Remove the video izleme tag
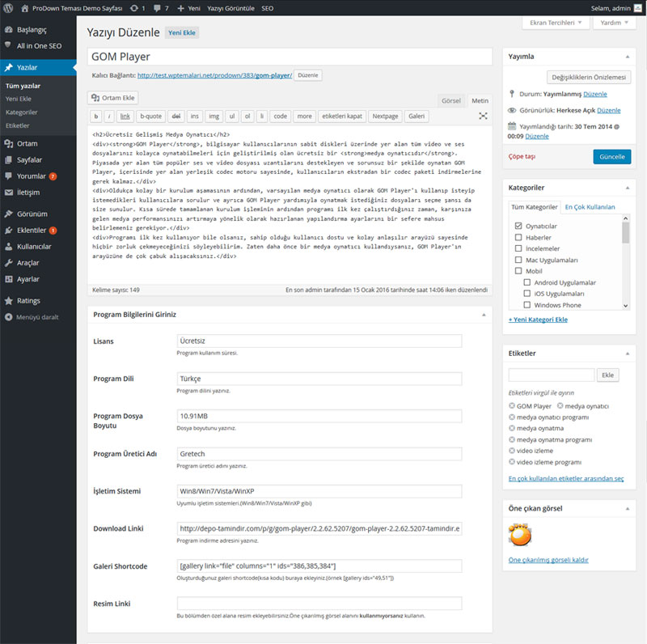The image size is (647, 644). (512, 451)
